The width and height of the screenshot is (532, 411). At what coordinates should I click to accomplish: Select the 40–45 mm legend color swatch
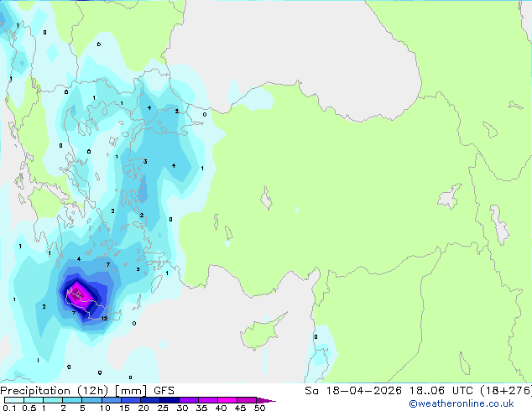227,400
